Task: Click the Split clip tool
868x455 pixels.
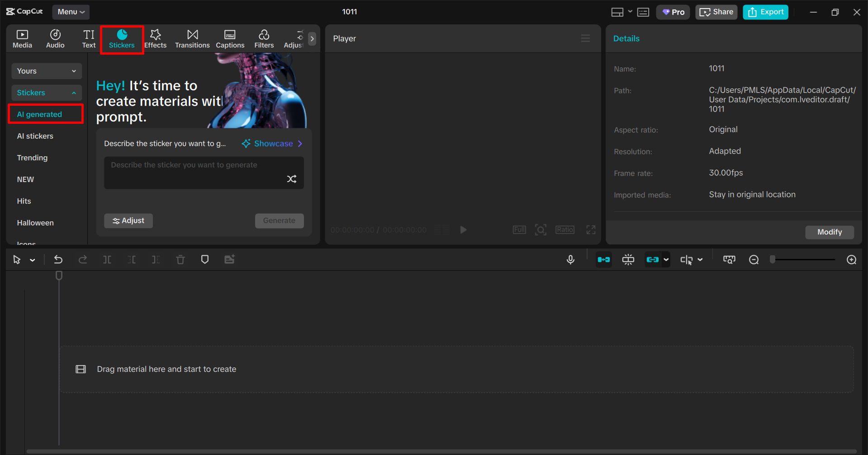Action: pos(107,259)
